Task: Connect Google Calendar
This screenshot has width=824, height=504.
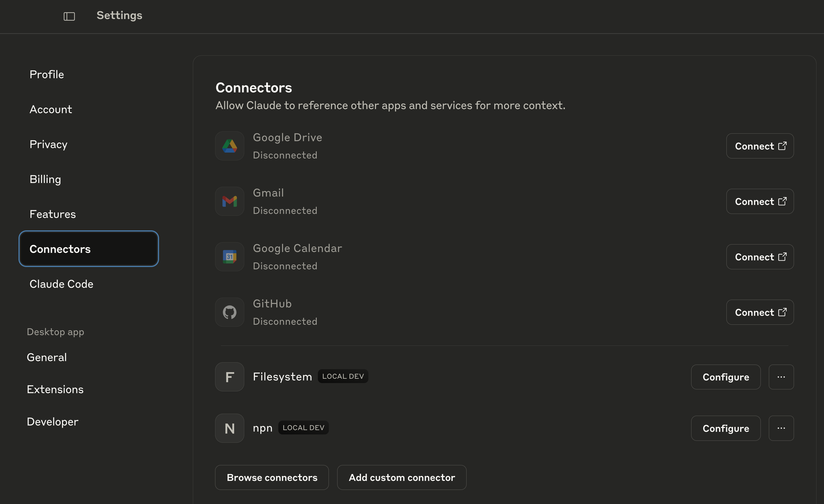Action: 760,257
